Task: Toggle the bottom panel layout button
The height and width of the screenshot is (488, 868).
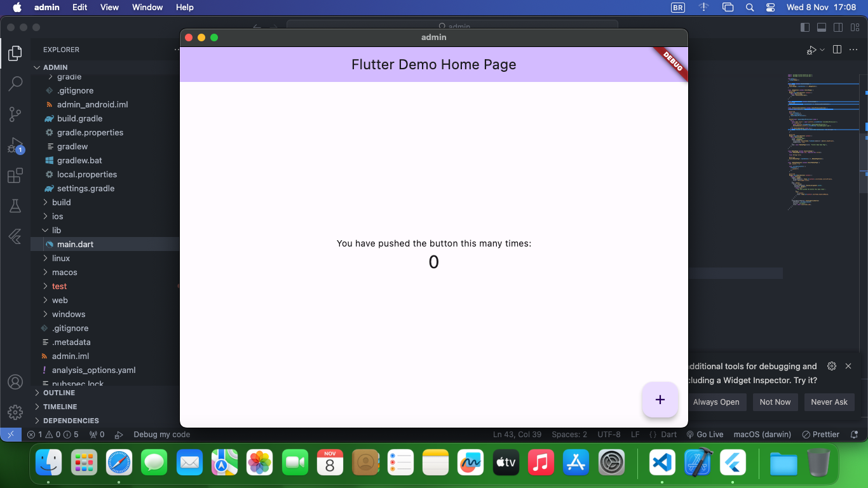Action: [822, 27]
